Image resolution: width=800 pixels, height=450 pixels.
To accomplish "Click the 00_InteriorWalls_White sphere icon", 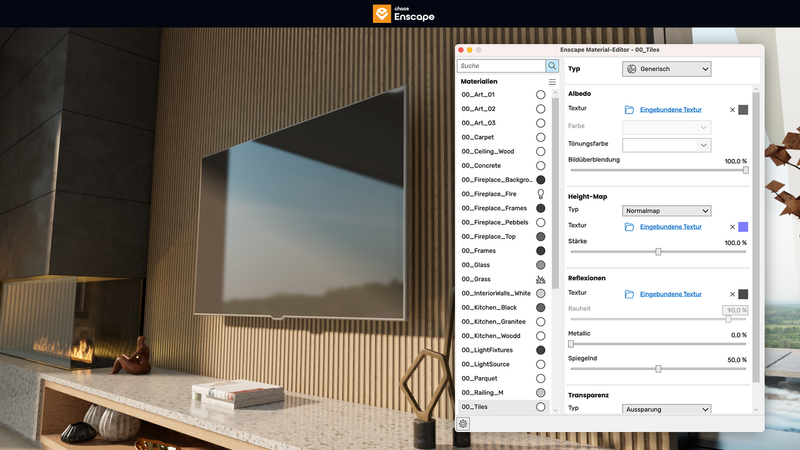I will click(x=540, y=293).
